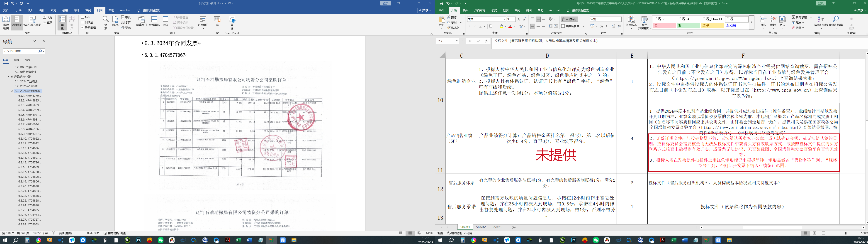This screenshot has width=868, height=244.
Task: Switch to 页面 tab in navigation pane
Action: click(17, 60)
